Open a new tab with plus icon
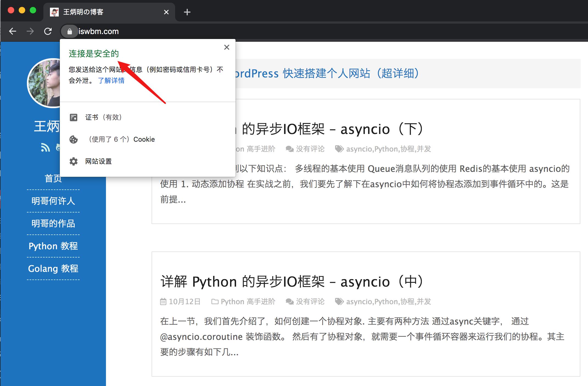This screenshot has width=588, height=386. pyautogui.click(x=187, y=12)
